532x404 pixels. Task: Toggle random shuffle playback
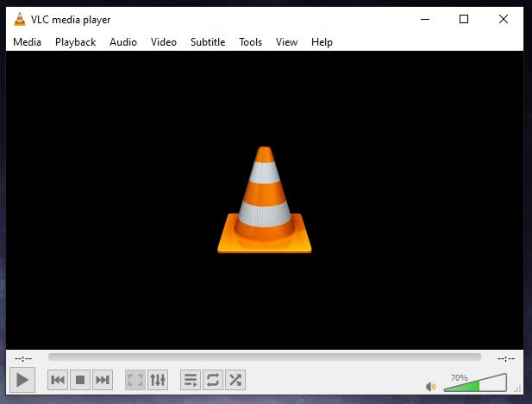pos(235,380)
